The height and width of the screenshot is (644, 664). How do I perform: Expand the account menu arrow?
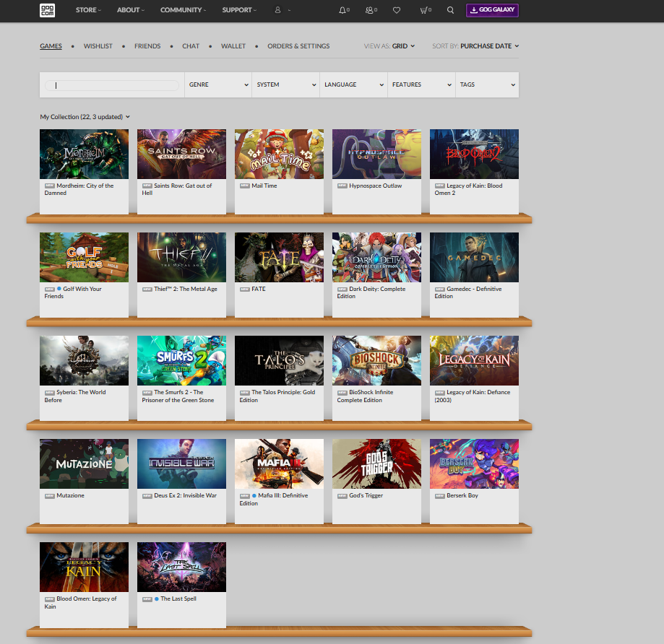tap(289, 10)
